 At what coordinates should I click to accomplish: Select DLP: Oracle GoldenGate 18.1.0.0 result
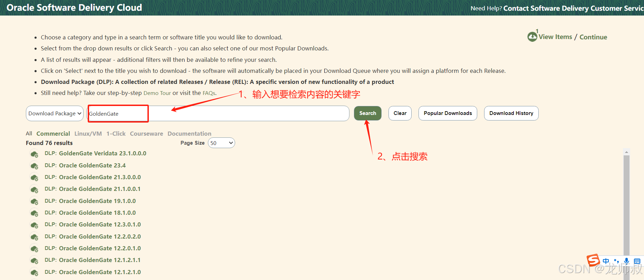(x=90, y=213)
